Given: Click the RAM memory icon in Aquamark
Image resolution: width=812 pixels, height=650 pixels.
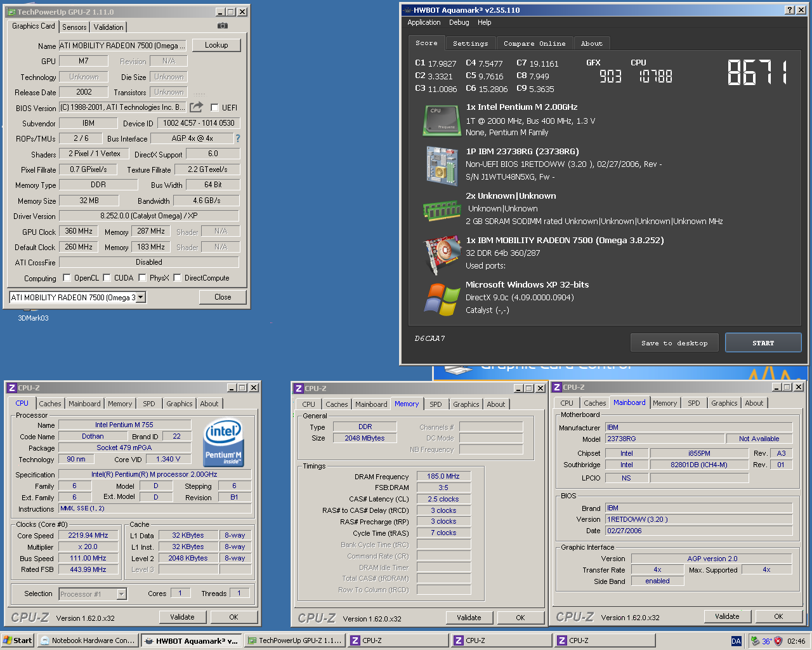Looking at the screenshot, I should click(x=442, y=210).
